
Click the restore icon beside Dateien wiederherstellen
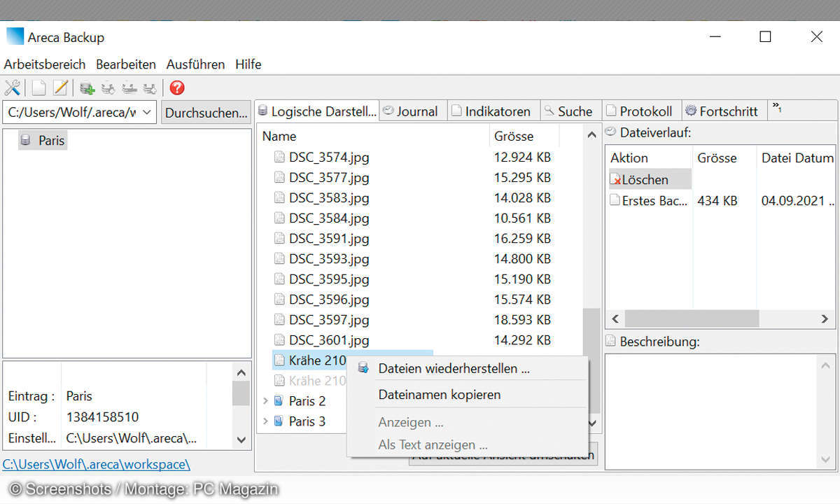(x=363, y=368)
